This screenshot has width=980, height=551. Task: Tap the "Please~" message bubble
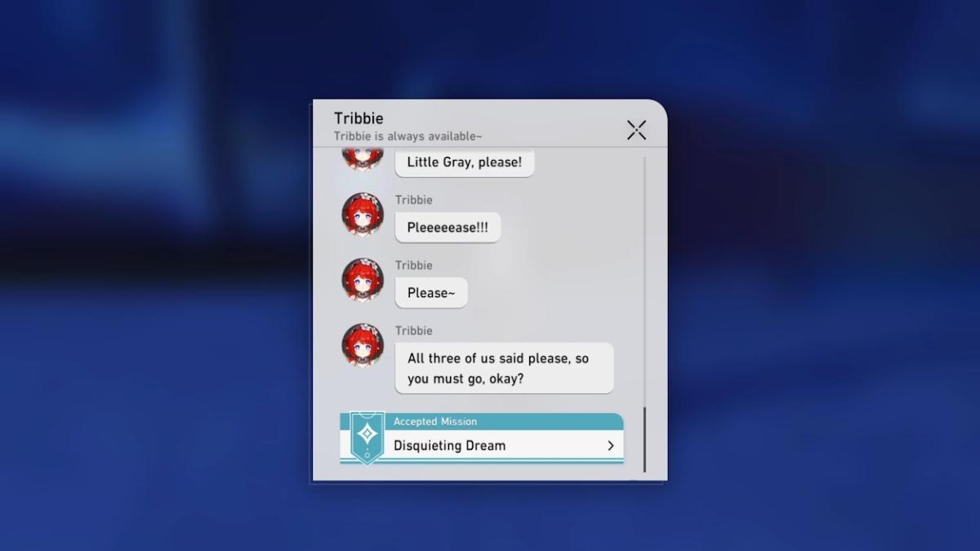(x=431, y=293)
